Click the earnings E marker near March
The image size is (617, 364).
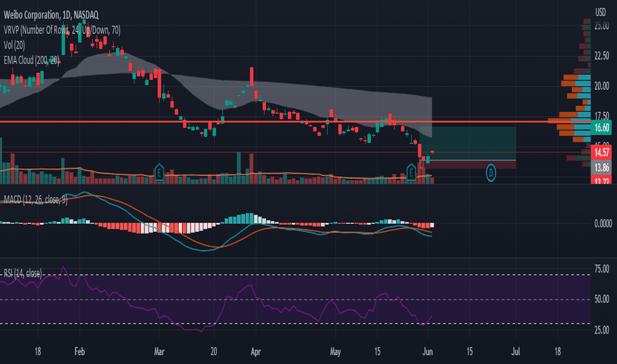(x=159, y=172)
